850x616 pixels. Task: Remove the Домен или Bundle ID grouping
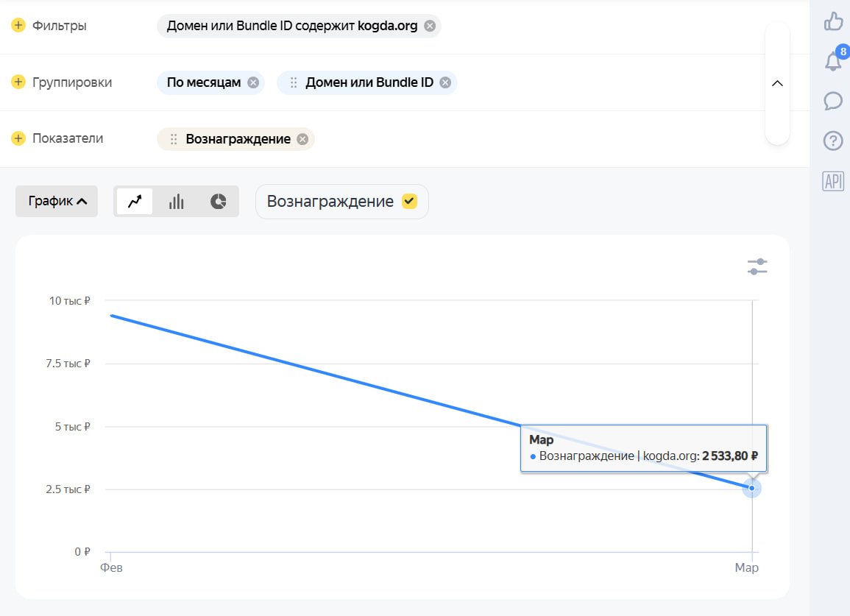[x=445, y=82]
